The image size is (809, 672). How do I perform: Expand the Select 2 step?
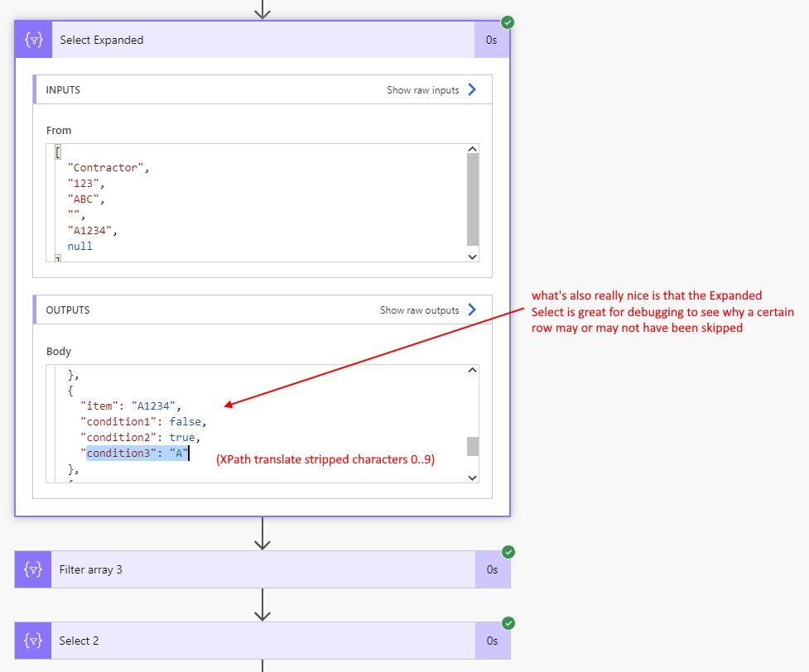(263, 641)
